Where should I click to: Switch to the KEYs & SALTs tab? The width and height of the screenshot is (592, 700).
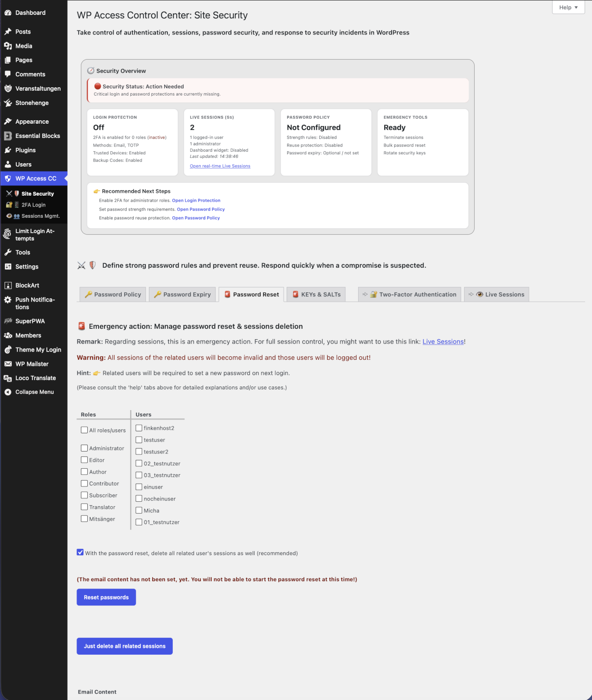[x=316, y=294]
